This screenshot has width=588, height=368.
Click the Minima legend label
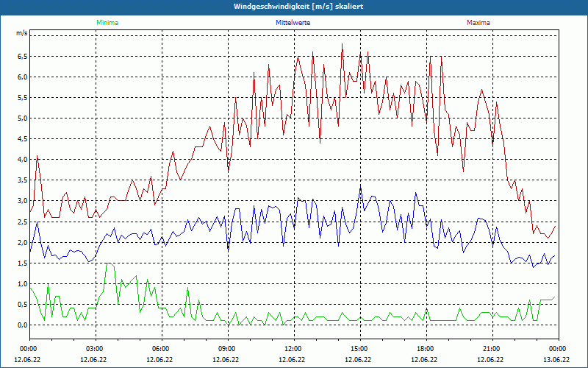(107, 23)
